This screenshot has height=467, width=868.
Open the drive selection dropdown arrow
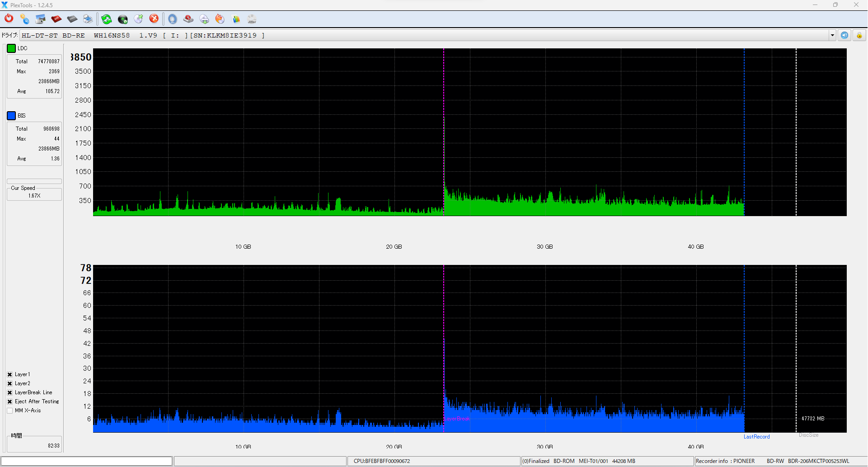tap(832, 35)
